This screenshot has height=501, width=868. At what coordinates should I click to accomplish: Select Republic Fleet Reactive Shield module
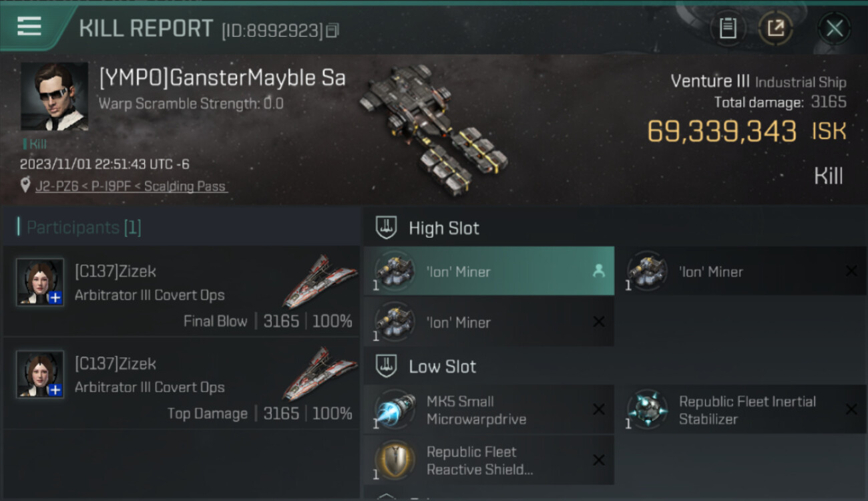(489, 460)
